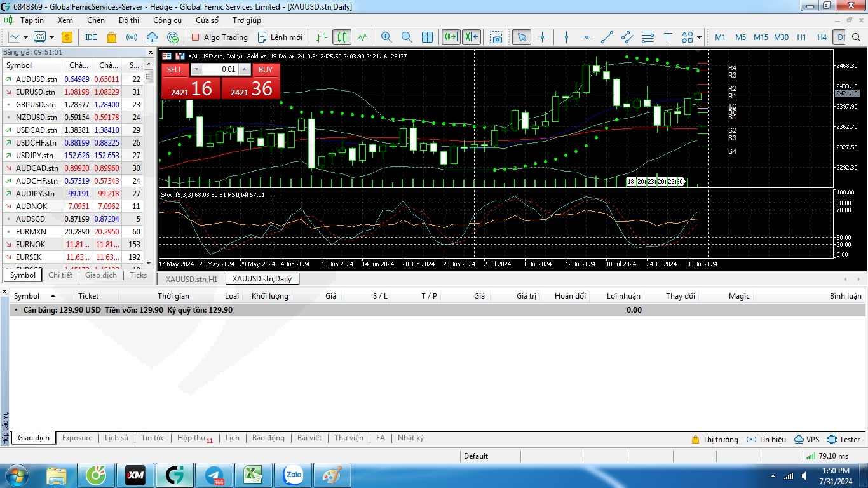This screenshot has width=868, height=488.
Task: Open the IDE MetaEditor
Action: click(91, 37)
